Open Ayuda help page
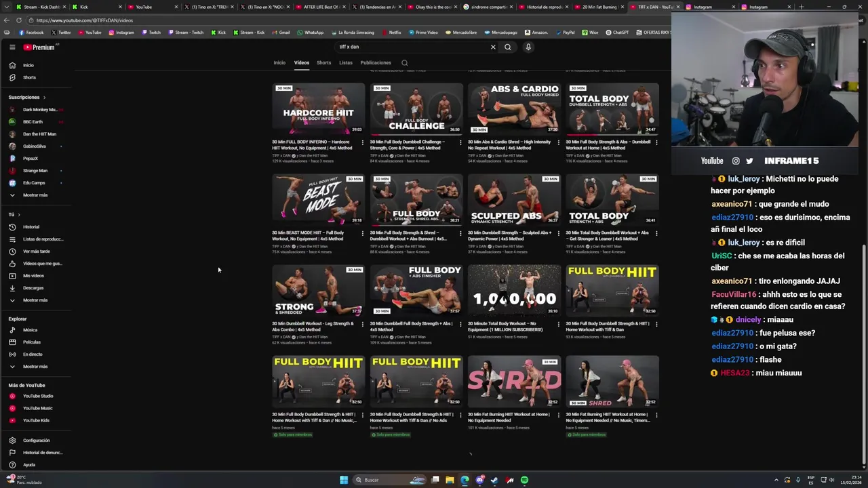This screenshot has width=868, height=488. point(22,465)
